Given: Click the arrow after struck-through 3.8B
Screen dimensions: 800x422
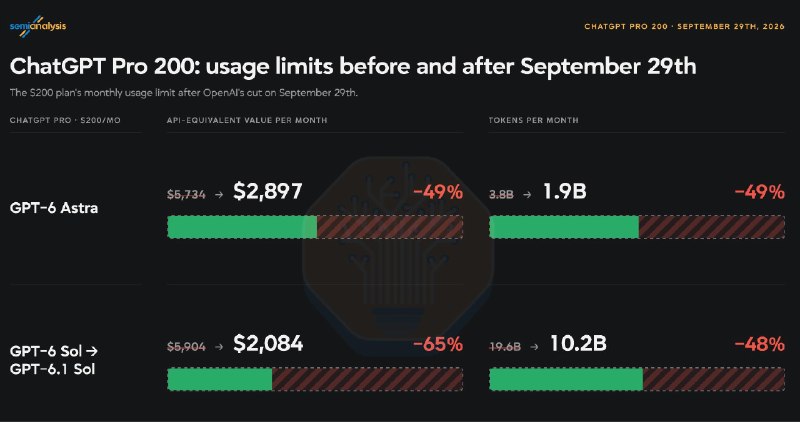Looking at the screenshot, I should tap(527, 194).
